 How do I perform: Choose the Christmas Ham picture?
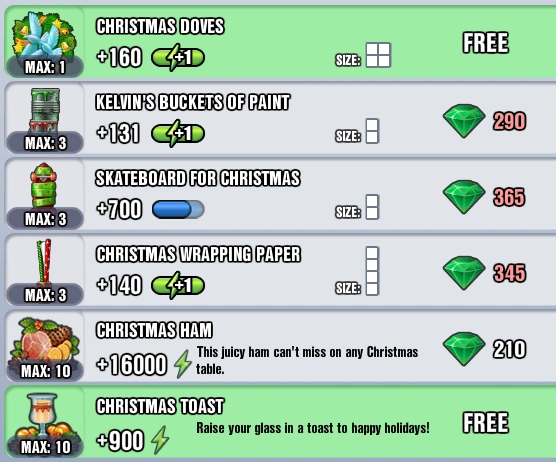point(45,340)
